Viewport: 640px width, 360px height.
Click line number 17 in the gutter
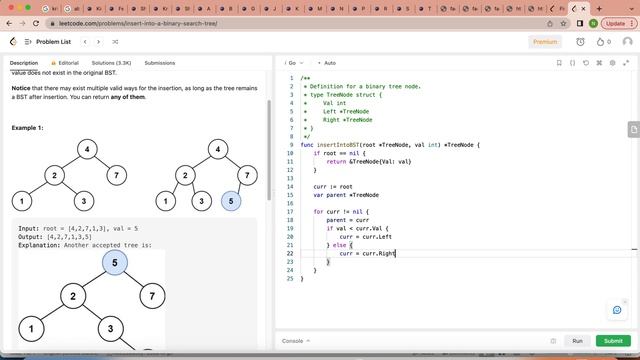coord(290,212)
